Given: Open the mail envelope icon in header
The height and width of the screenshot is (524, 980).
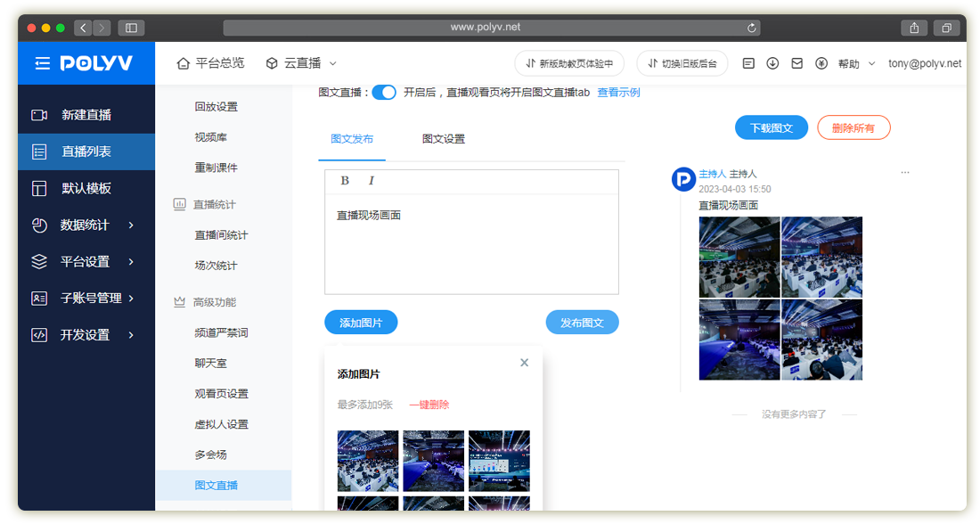Looking at the screenshot, I should 796,63.
